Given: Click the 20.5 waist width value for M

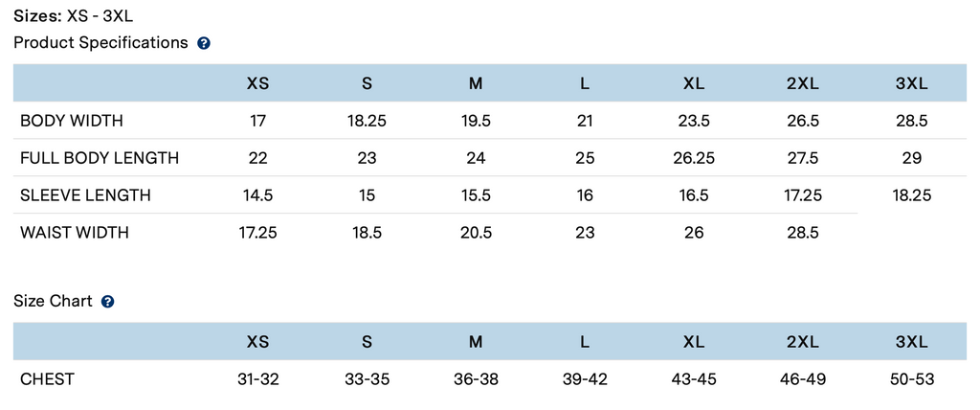Looking at the screenshot, I should tap(476, 233).
